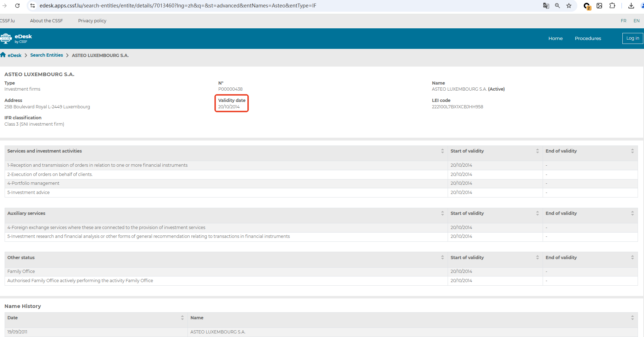The height and width of the screenshot is (337, 644).
Task: Click the image extension icon in toolbar
Action: [599, 6]
